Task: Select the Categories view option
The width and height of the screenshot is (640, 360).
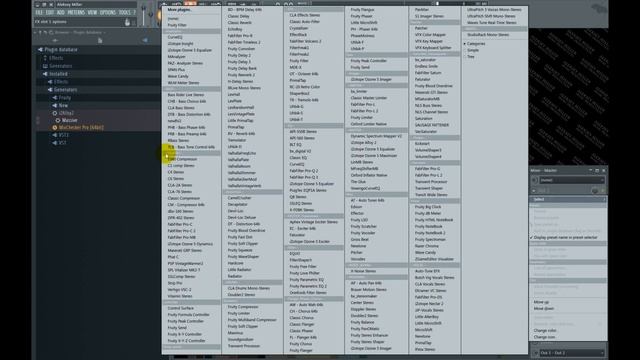Action: click(476, 43)
